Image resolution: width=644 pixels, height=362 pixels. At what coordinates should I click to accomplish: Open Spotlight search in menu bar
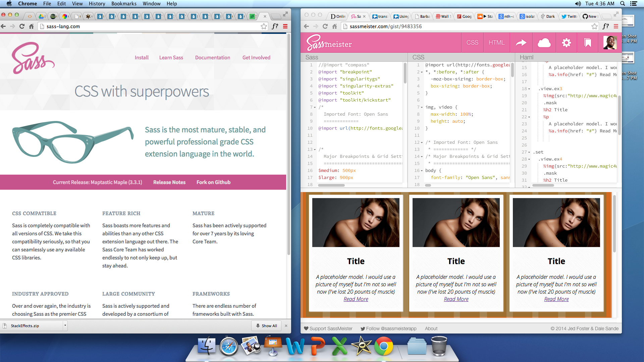(x=623, y=4)
